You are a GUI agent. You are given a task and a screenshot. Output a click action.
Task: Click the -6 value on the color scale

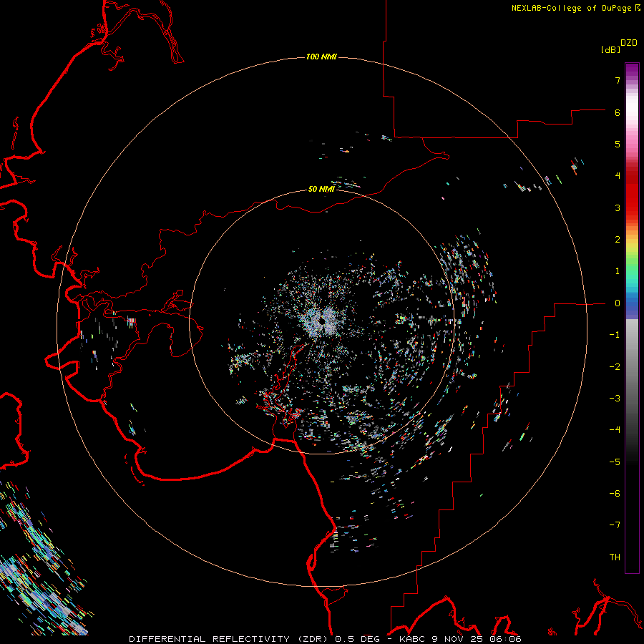coord(615,494)
